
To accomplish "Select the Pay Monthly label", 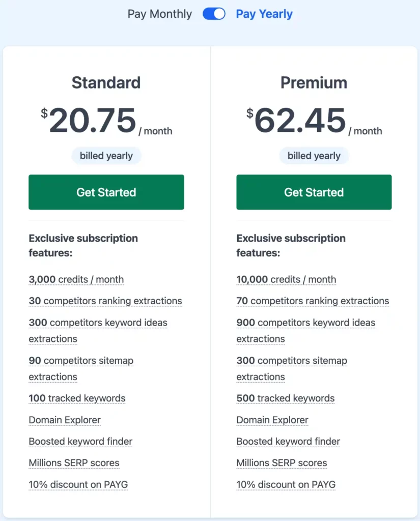I will pyautogui.click(x=160, y=14).
